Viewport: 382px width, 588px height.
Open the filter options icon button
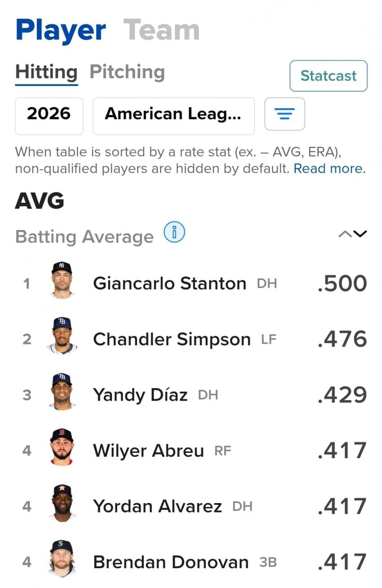[284, 114]
